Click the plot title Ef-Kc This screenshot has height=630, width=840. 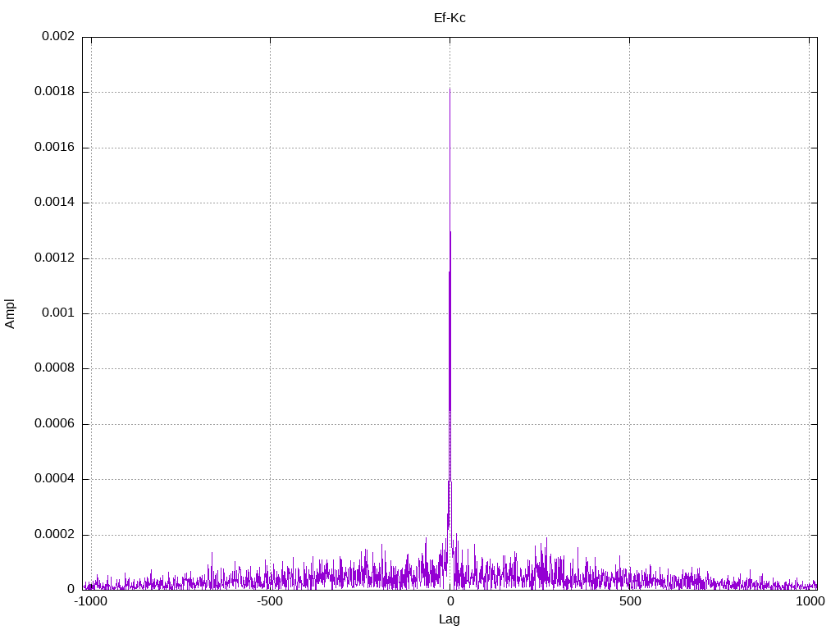[450, 17]
